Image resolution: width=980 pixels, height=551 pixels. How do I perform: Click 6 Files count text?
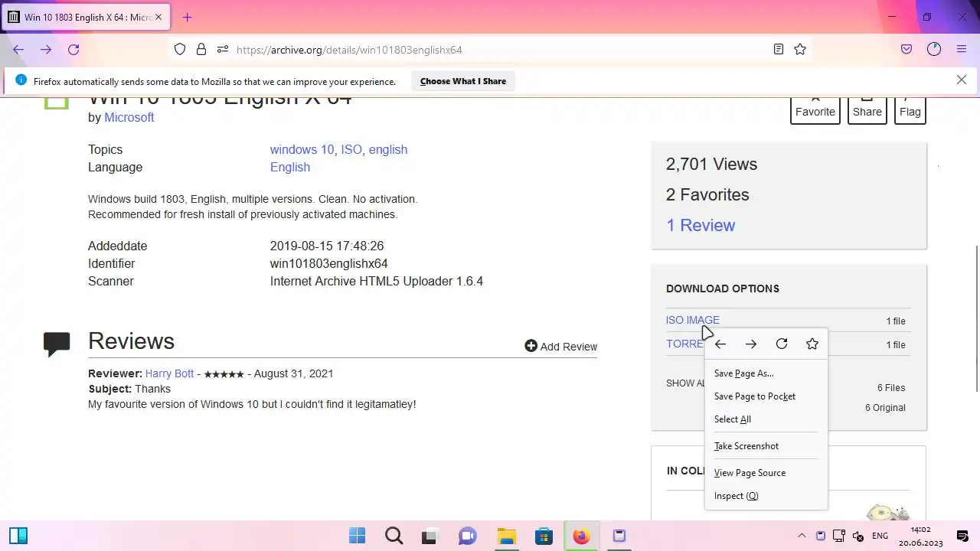pos(891,387)
